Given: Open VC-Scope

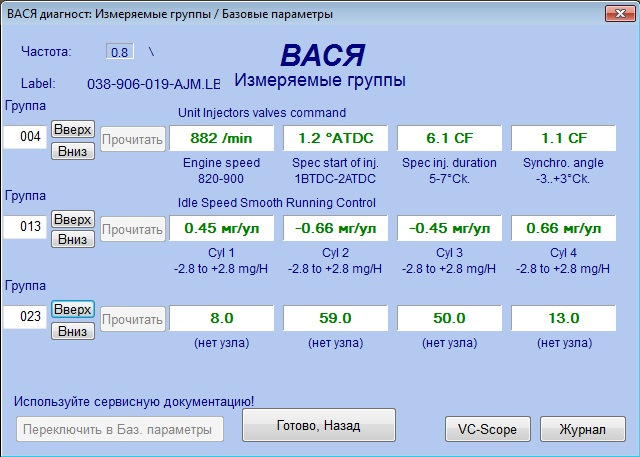Looking at the screenshot, I should coord(487,429).
